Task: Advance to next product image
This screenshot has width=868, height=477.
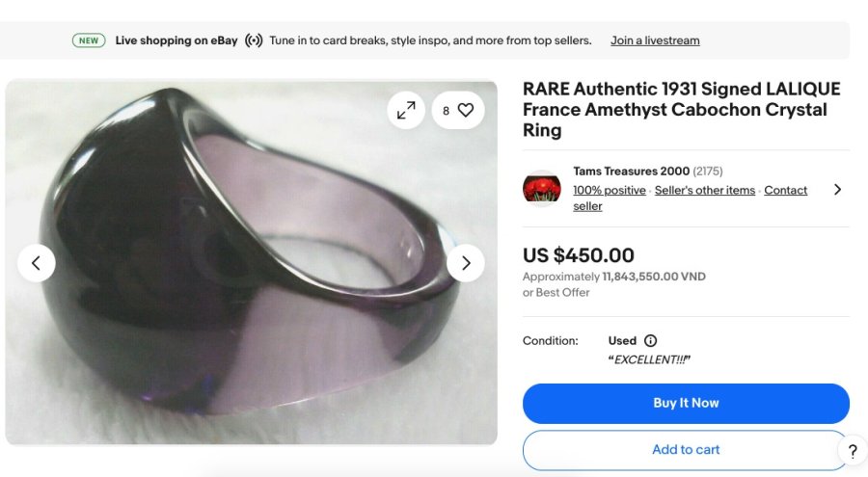Action: tap(466, 262)
